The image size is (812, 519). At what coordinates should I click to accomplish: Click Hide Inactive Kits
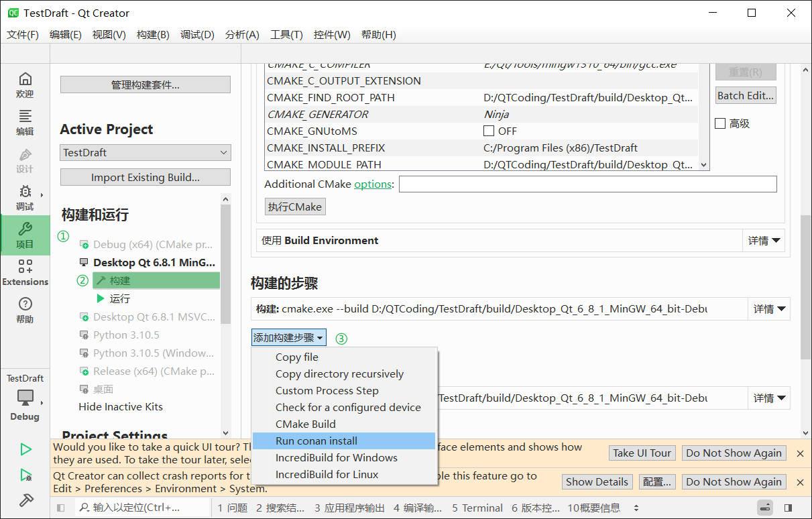tap(120, 406)
